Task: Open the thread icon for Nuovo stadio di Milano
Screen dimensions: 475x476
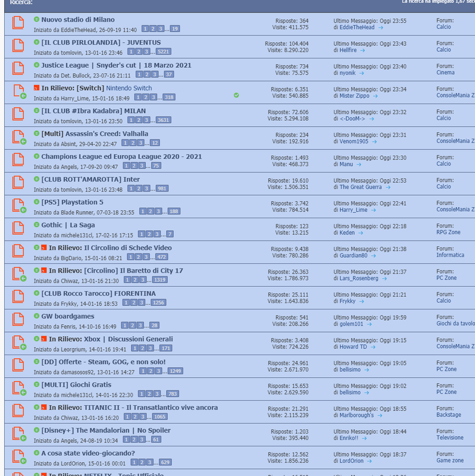Action: click(x=18, y=23)
